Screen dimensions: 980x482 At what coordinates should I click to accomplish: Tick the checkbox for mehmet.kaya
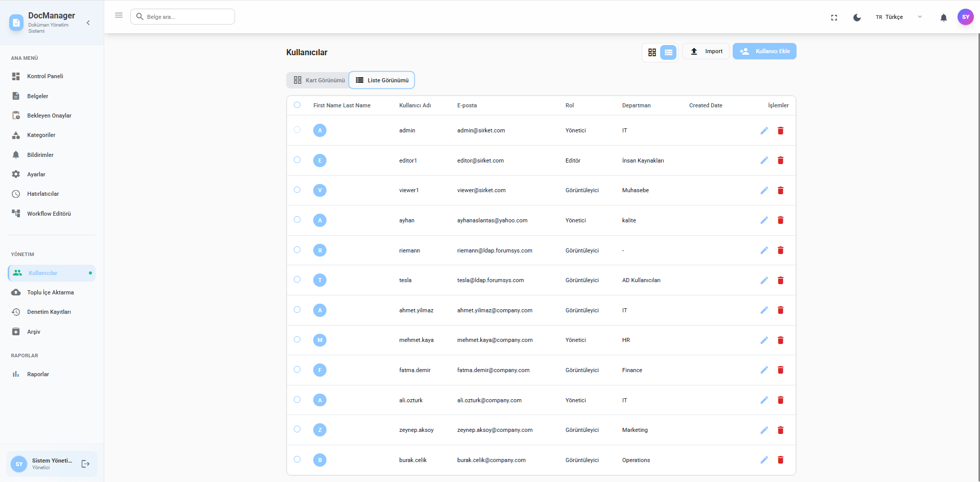click(x=297, y=339)
